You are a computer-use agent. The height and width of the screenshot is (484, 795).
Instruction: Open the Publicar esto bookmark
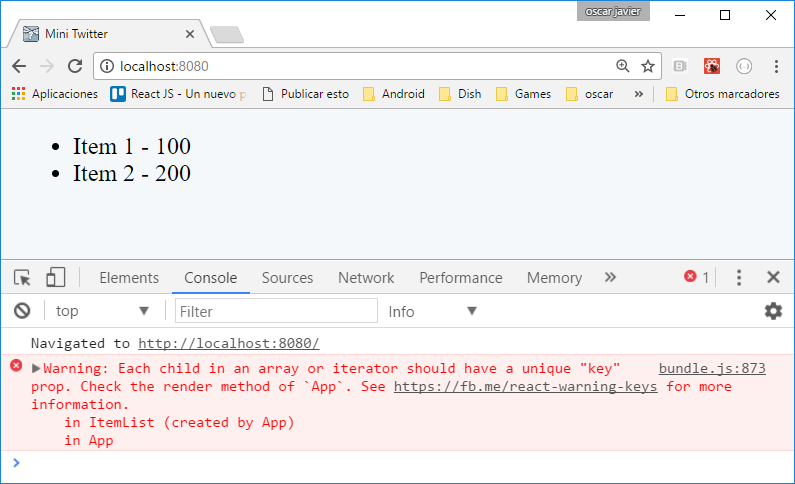306,94
